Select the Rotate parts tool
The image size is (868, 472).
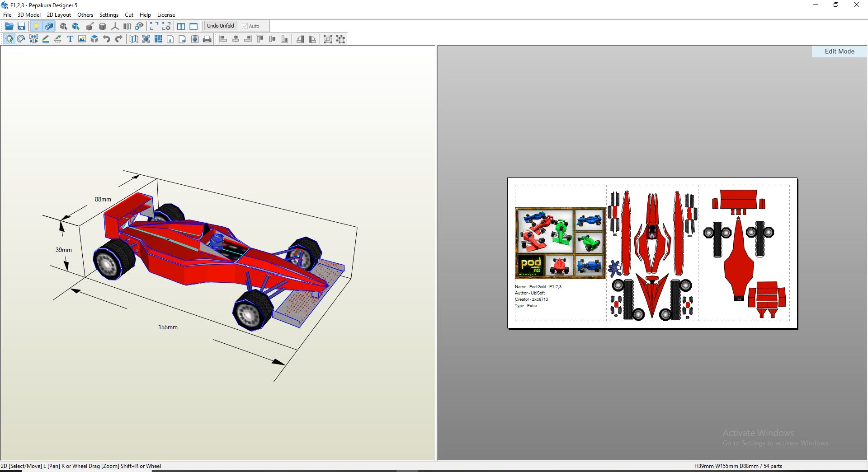(21, 39)
